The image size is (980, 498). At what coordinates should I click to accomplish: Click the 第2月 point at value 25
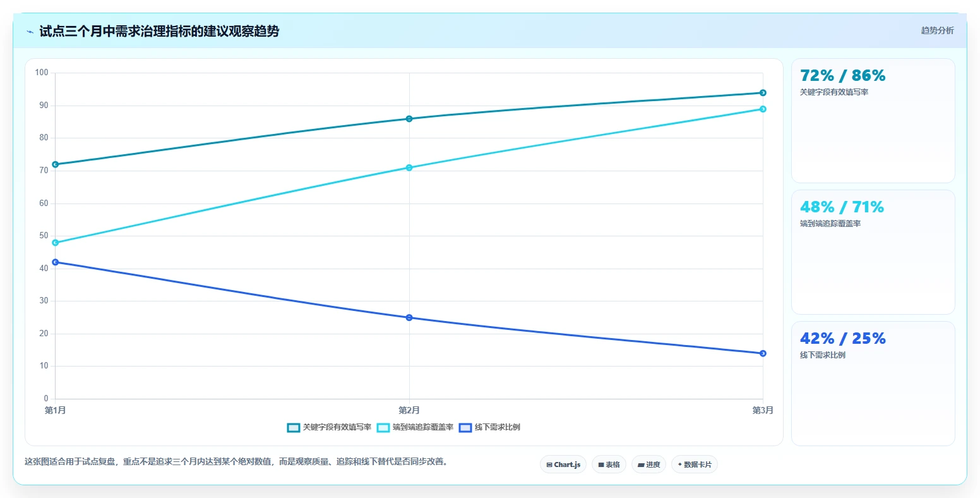click(x=409, y=318)
